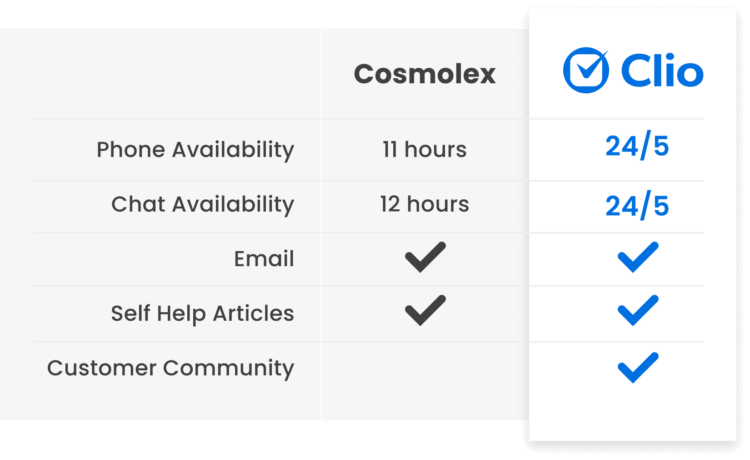
Task: Click the Clio checkmark logo icon
Action: click(586, 71)
